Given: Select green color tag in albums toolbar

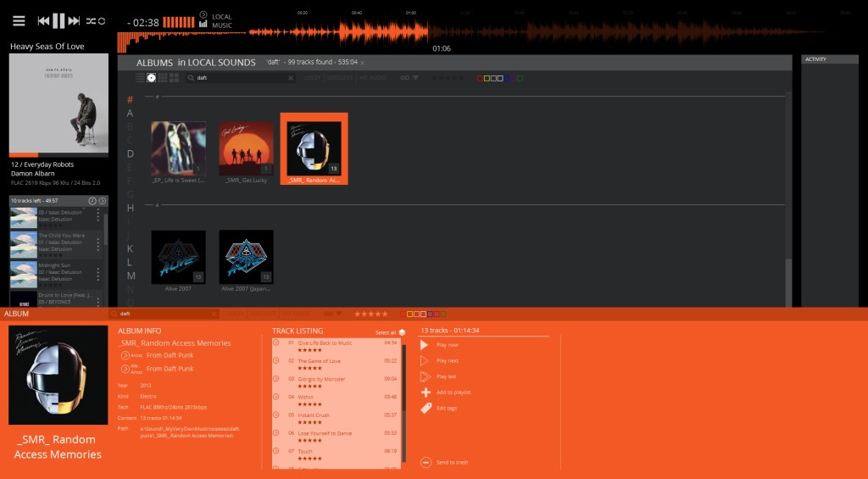Looking at the screenshot, I should point(520,78).
